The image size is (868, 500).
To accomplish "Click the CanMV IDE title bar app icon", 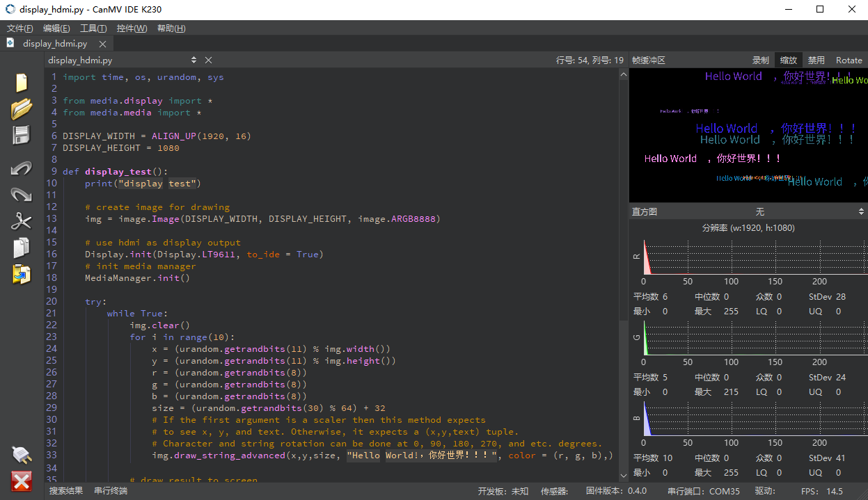I will pos(10,9).
